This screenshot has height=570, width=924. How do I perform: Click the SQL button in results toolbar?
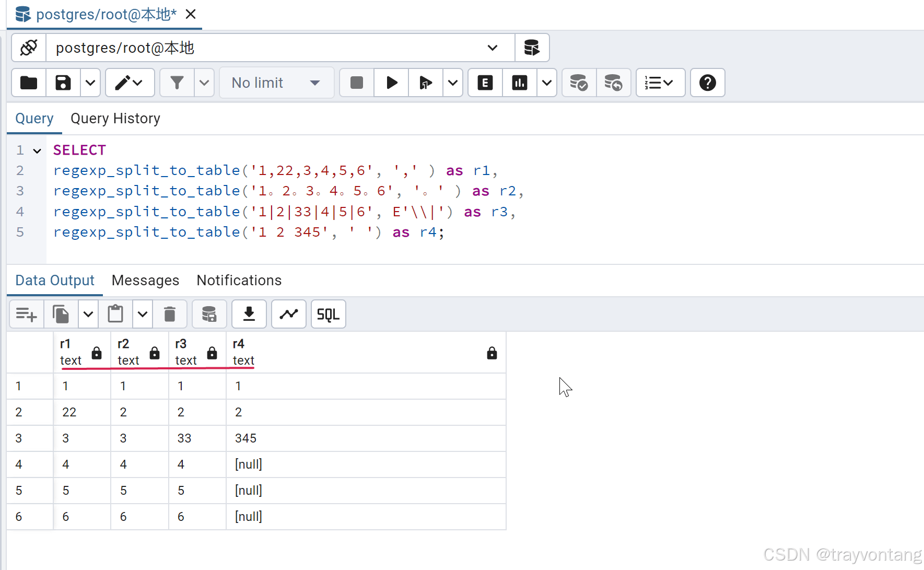coord(329,314)
